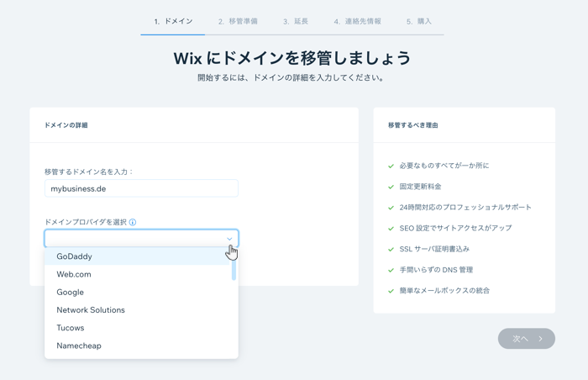The height and width of the screenshot is (380, 588).
Task: Select Namecheap from the dropdown list
Action: 137,346
